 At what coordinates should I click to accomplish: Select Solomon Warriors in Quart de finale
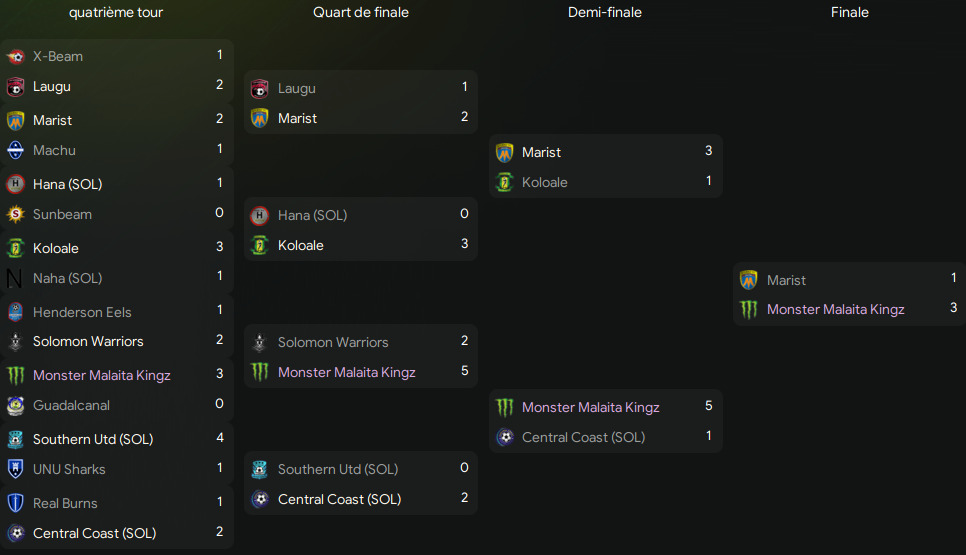333,342
